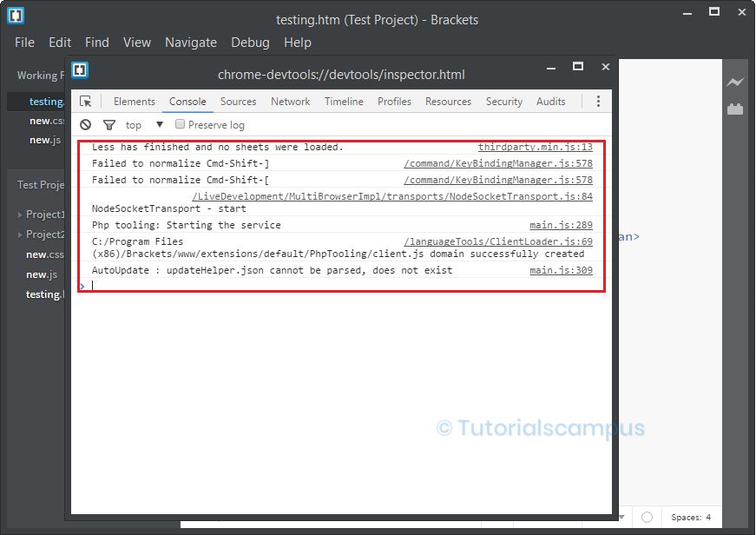Open KeyBindingManager.js:578 link for Cmd-Shift-]
Image resolution: width=756 pixels, height=535 pixels.
pyautogui.click(x=498, y=163)
